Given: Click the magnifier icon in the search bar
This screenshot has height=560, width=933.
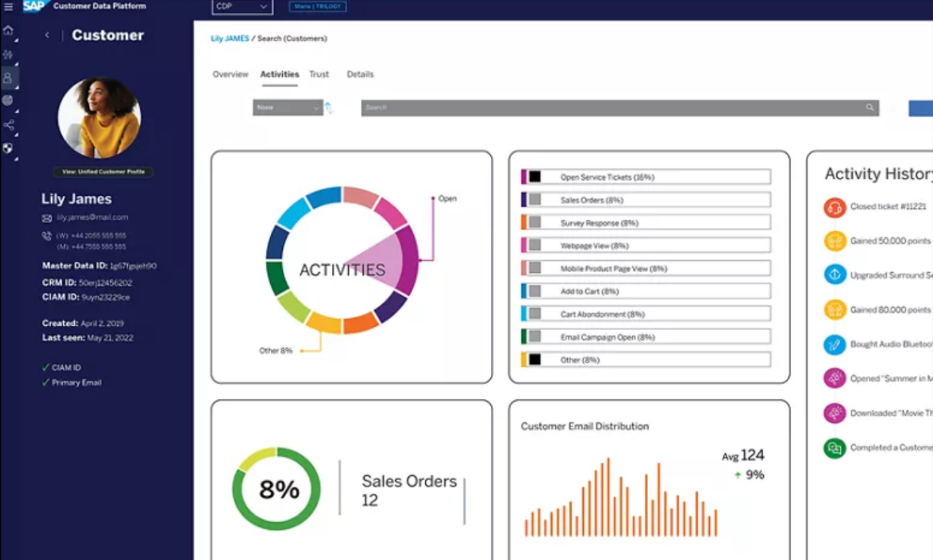Looking at the screenshot, I should click(870, 108).
